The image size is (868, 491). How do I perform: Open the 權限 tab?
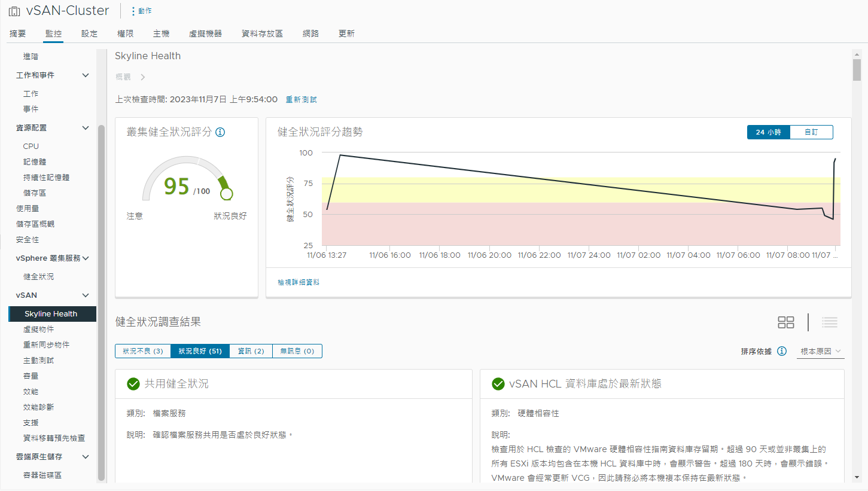point(125,33)
